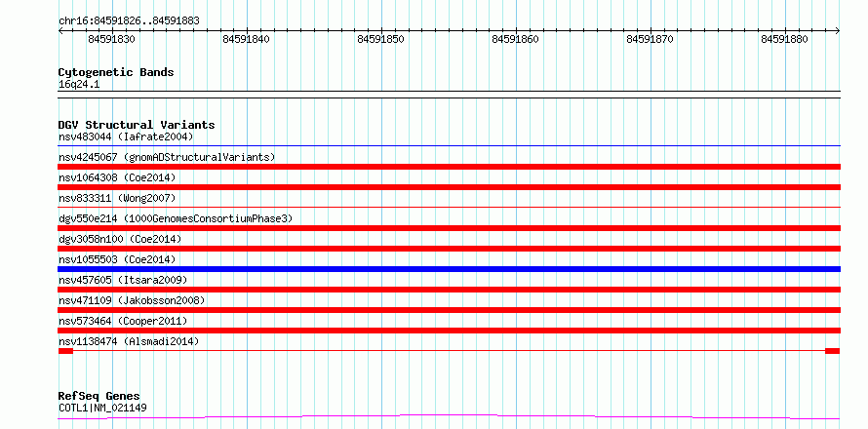
Task: Open variant nsv457605 (Itsara2009) label
Action: [x=123, y=280]
